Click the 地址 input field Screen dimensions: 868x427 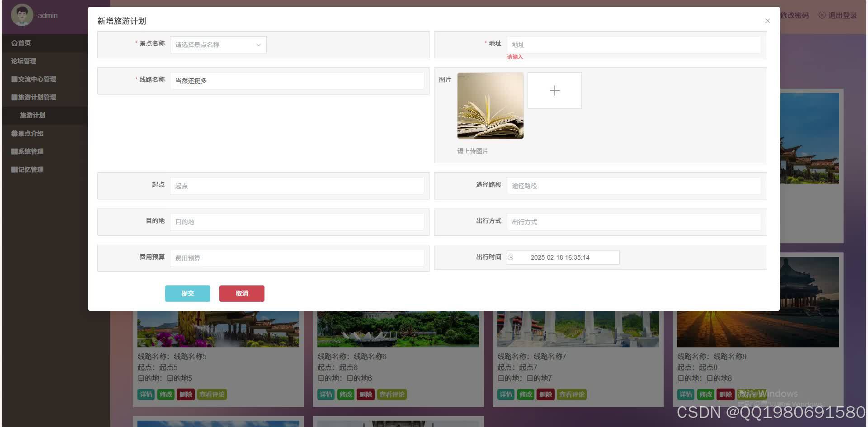click(x=634, y=45)
